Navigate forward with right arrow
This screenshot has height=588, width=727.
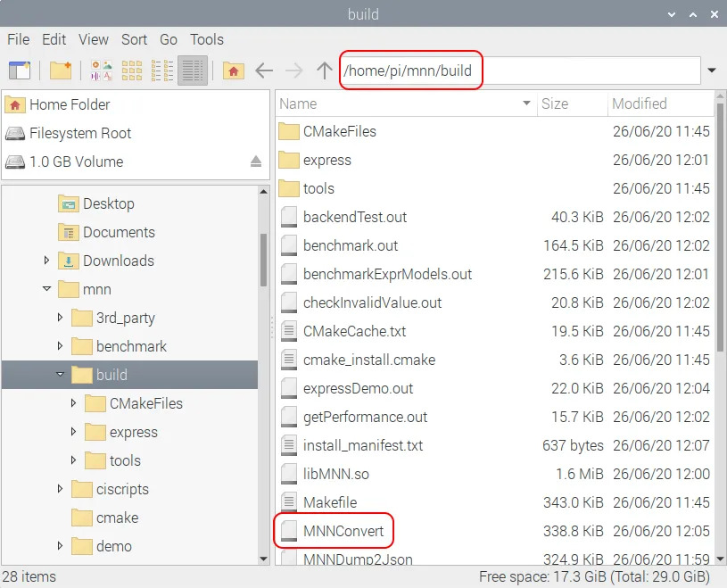click(x=294, y=70)
